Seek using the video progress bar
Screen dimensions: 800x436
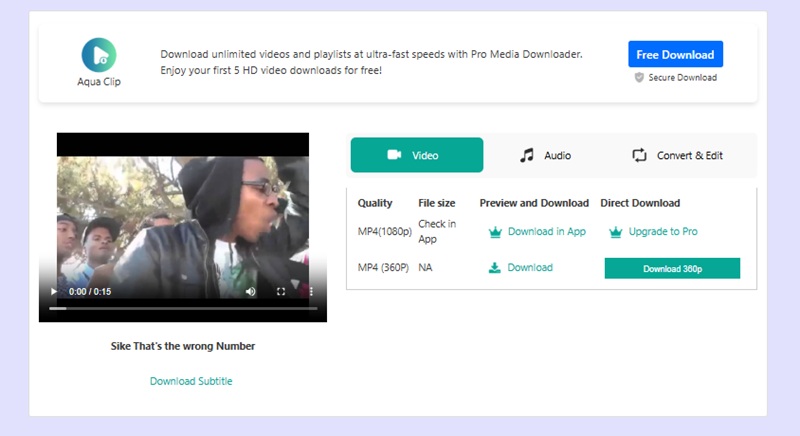(183, 309)
